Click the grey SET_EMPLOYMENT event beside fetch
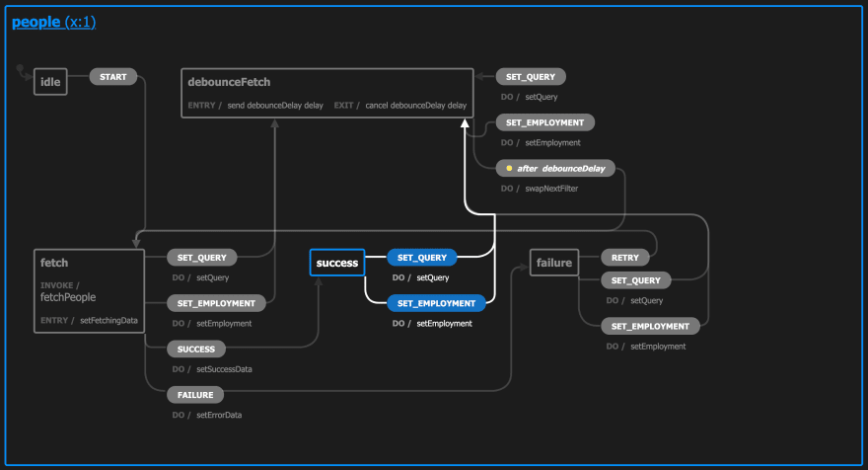Viewport: 868px width, 470px height. pyautogui.click(x=216, y=303)
